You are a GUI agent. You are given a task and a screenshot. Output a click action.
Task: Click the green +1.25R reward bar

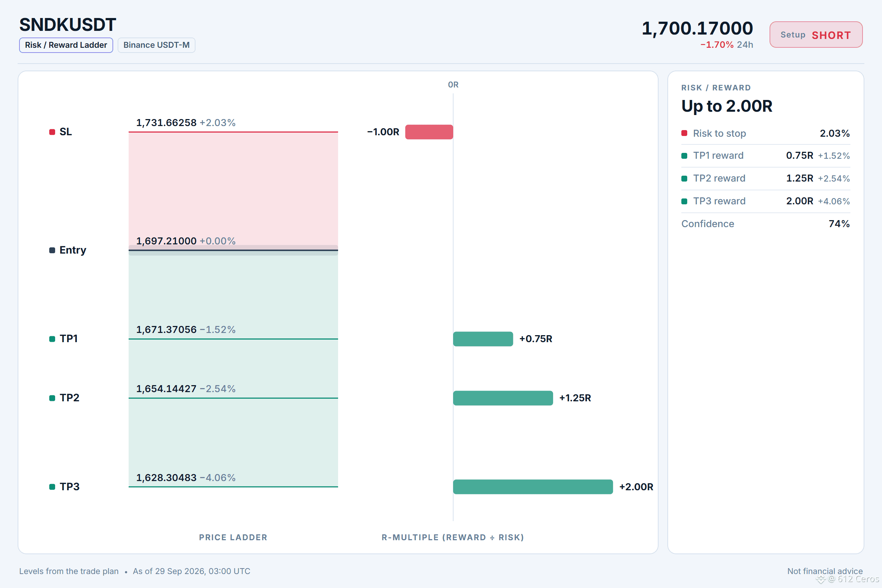(x=503, y=398)
